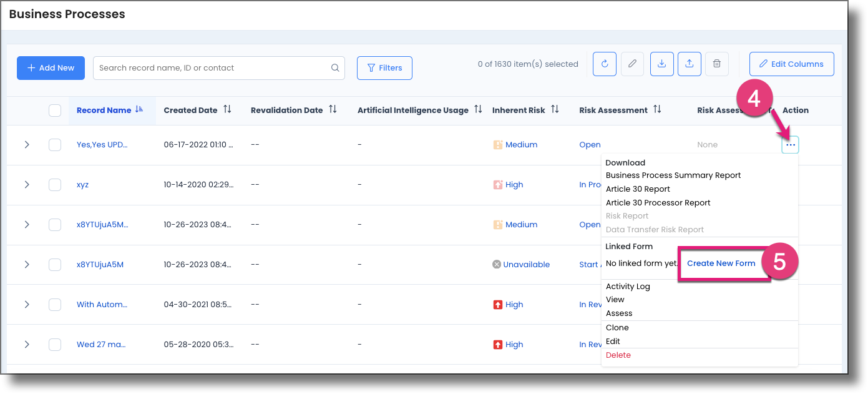Click the Create New Form link
The width and height of the screenshot is (868, 394).
click(722, 263)
